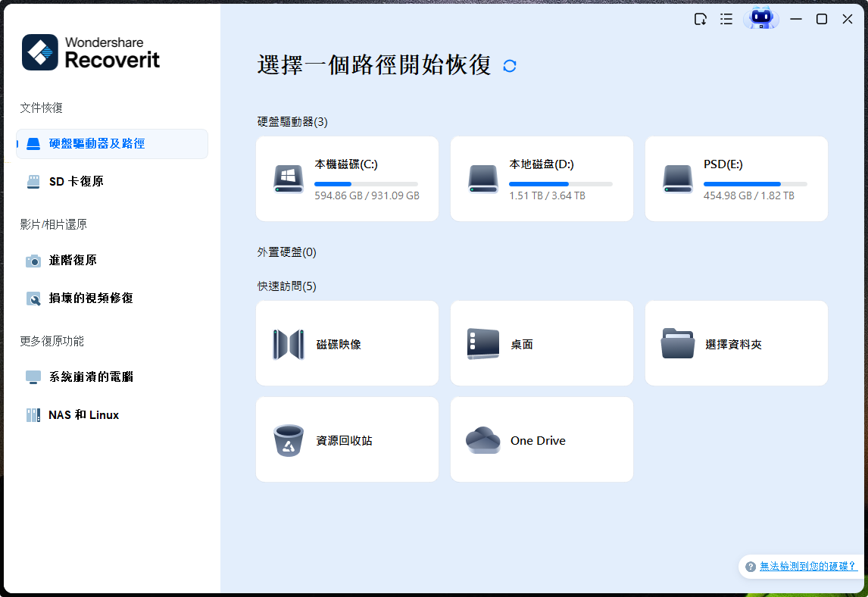This screenshot has width=868, height=597.
Task: Open the 磁碟映像 quick access card
Action: pyautogui.click(x=347, y=343)
